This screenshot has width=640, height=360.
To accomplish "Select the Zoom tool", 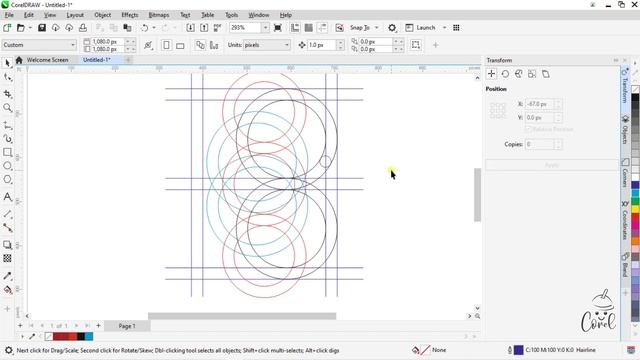I will 7,108.
